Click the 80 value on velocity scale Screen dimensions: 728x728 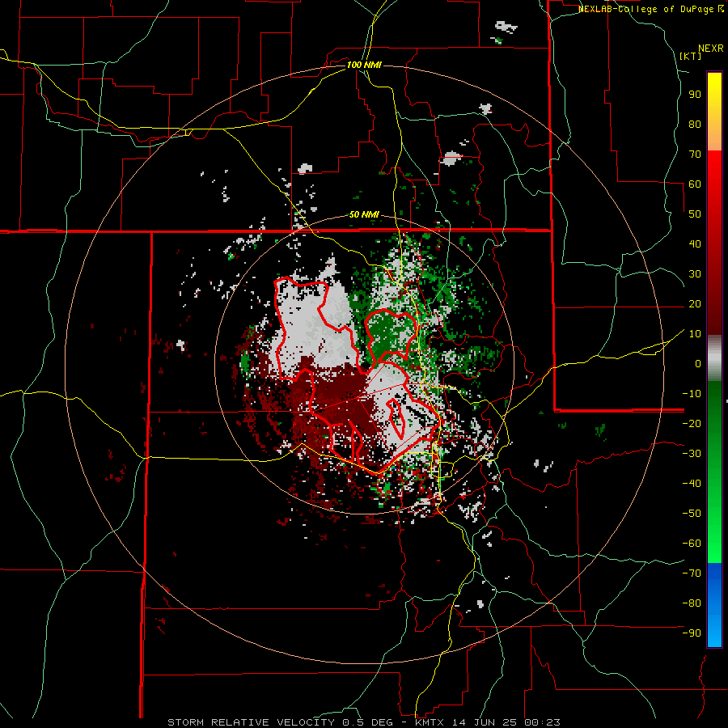click(695, 125)
